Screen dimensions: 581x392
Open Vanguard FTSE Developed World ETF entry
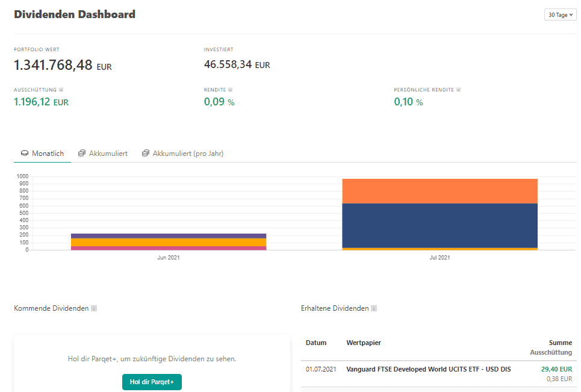(x=428, y=369)
